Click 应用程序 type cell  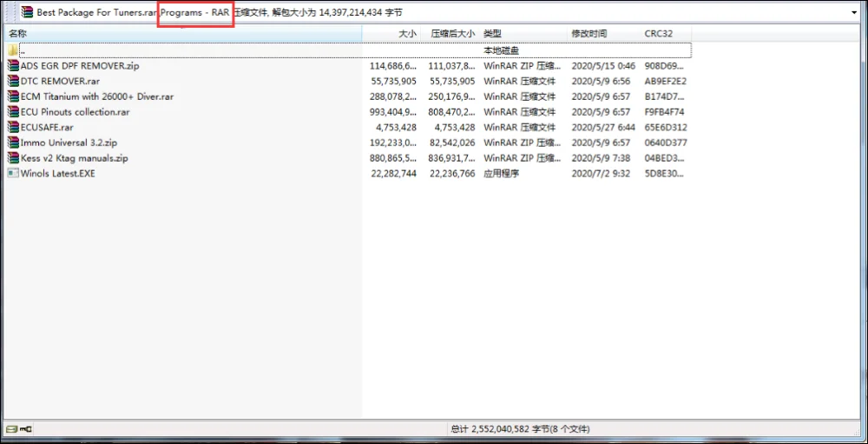coord(502,174)
